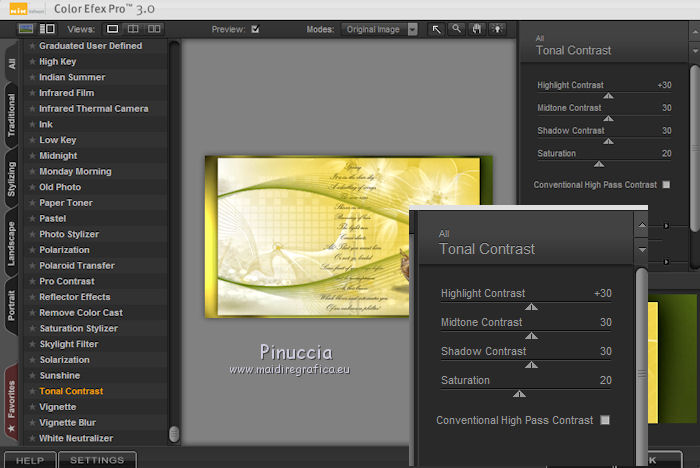Click the Nik Software logo

click(x=18, y=9)
